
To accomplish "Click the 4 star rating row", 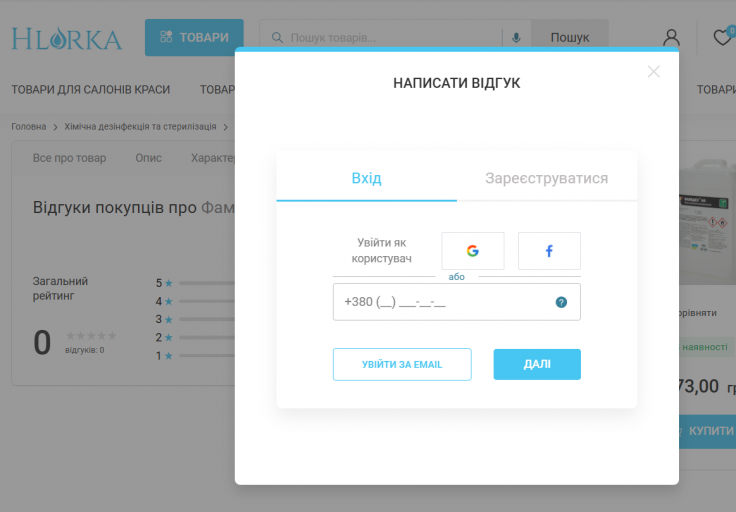I will 195,301.
